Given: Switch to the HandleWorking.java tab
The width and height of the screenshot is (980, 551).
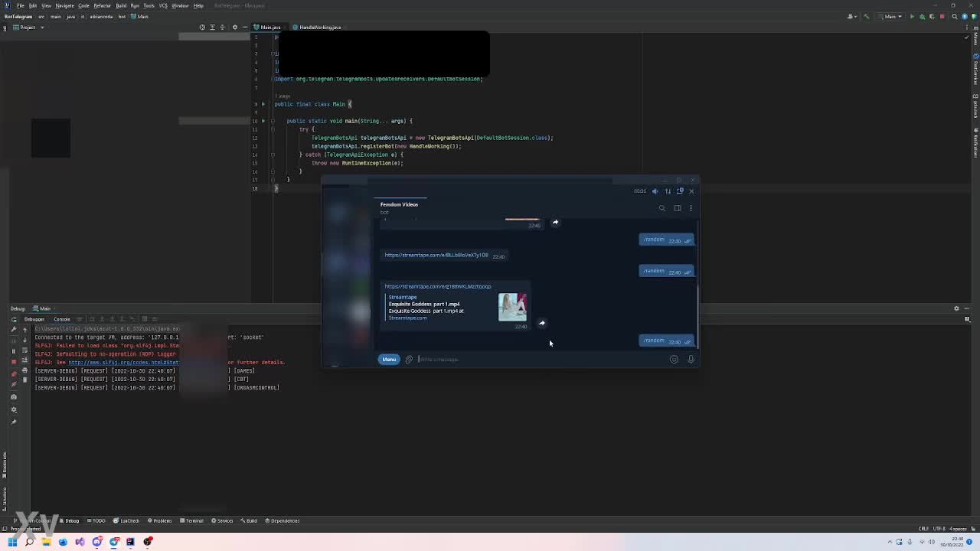Looking at the screenshot, I should pos(320,28).
